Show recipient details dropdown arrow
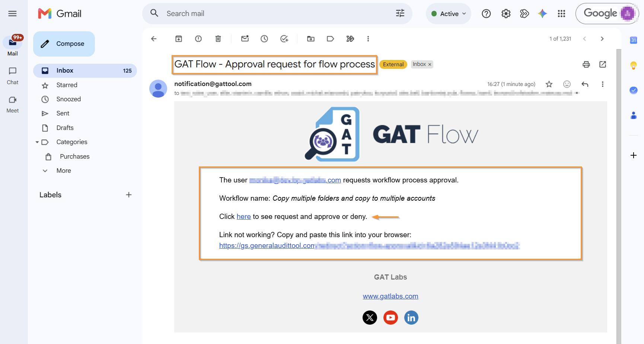Viewport: 644px width, 344px height. coord(577,93)
